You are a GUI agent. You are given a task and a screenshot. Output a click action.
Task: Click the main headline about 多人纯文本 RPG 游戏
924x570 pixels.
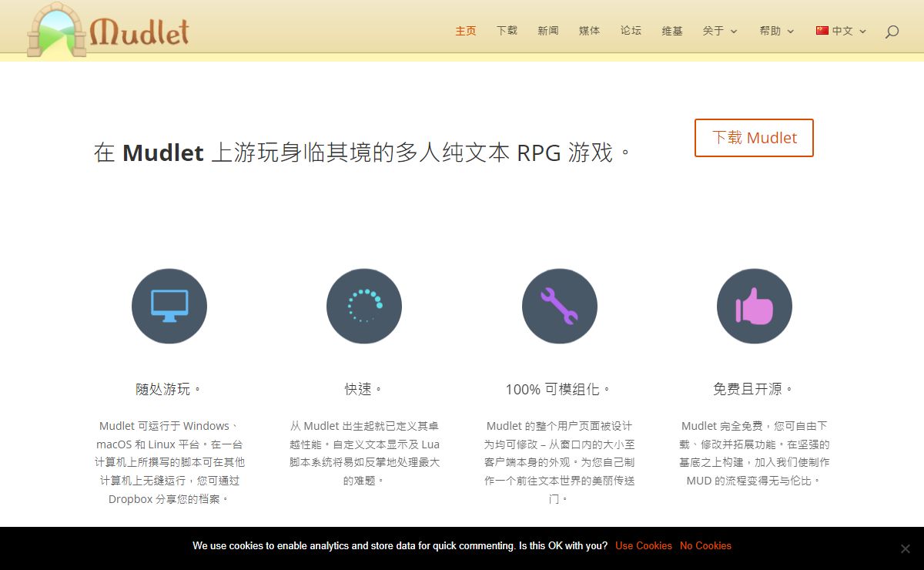363,153
